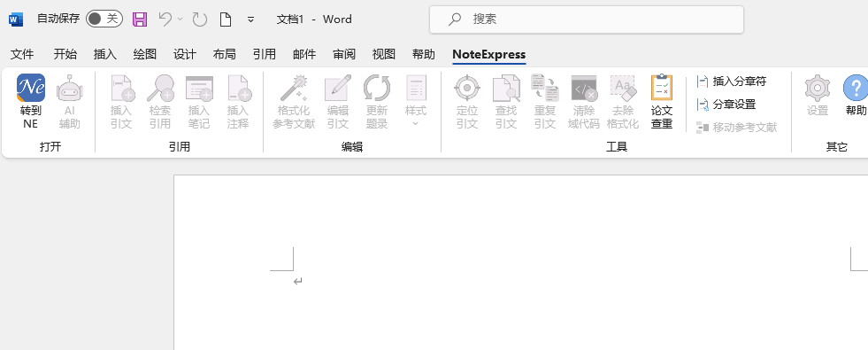Click 转到NE to open NoteExpress
868x350 pixels.
click(30, 102)
